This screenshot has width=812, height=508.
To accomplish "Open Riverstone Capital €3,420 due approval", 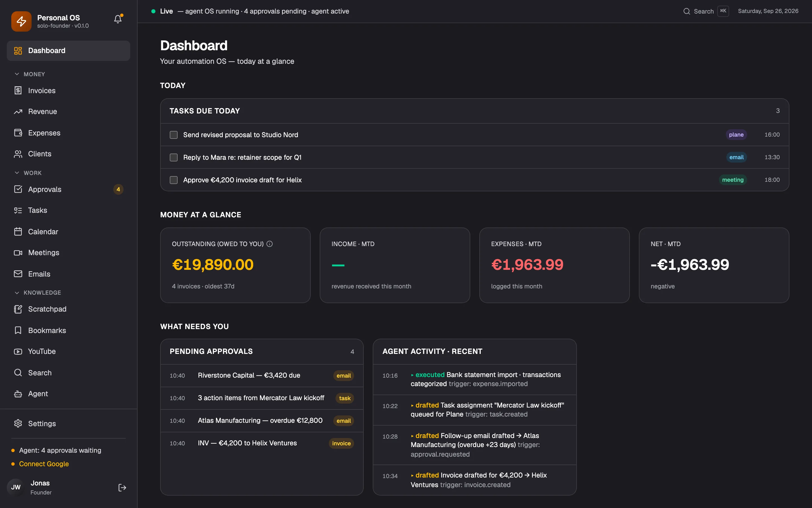I will click(262, 375).
